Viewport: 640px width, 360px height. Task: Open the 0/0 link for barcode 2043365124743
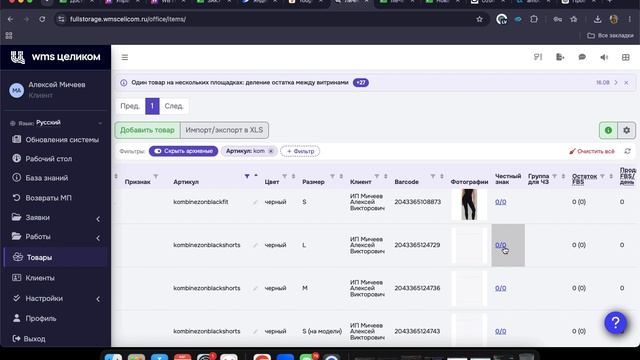[x=500, y=331]
